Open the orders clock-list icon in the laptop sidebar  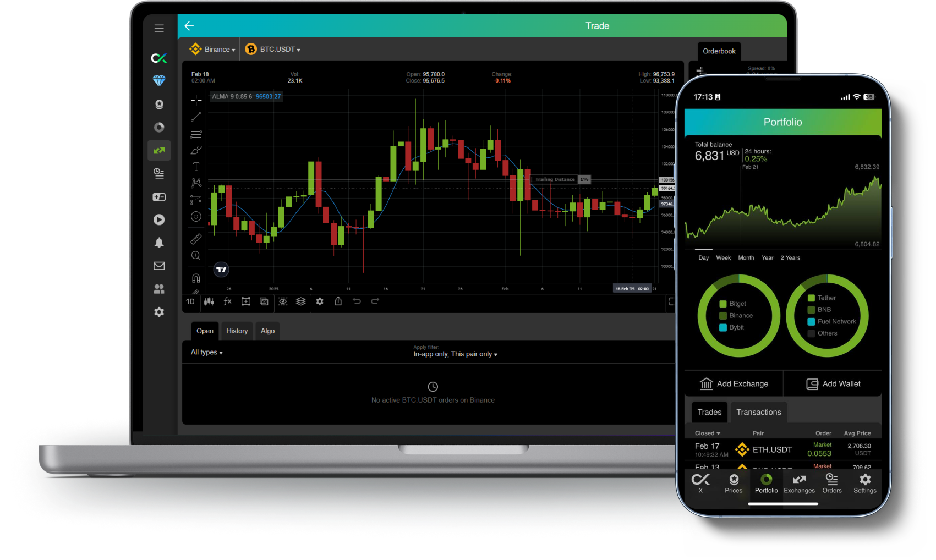159,174
